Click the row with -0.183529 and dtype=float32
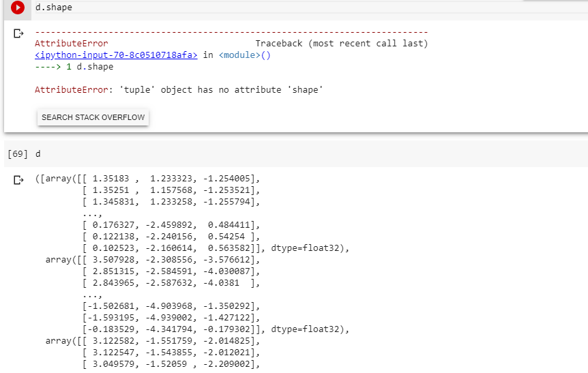This screenshot has width=588, height=373. click(x=216, y=329)
